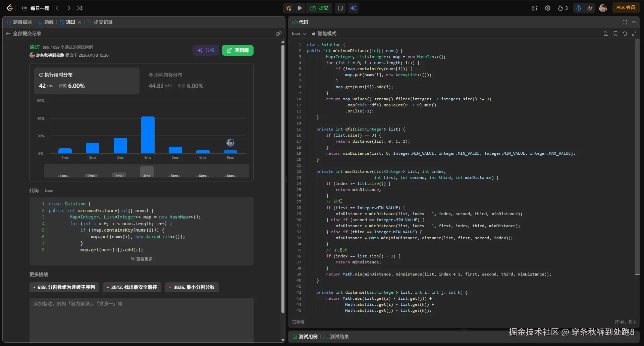Screen dimensions: 644x346
Task: Go to the previous problem
Action: tap(58, 8)
